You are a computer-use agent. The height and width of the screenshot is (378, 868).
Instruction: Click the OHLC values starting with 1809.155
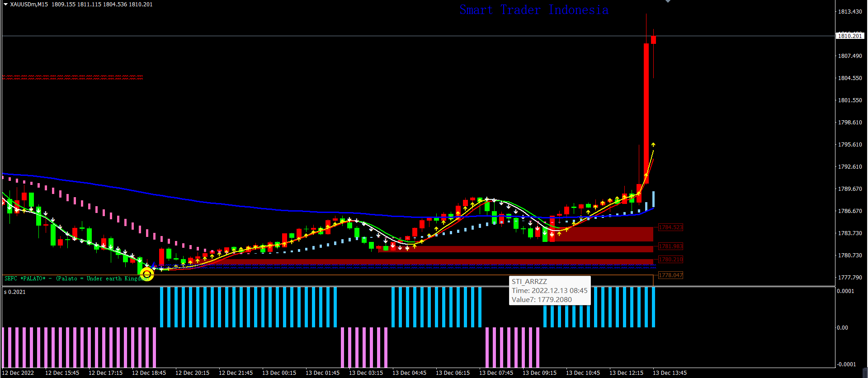(x=102, y=5)
